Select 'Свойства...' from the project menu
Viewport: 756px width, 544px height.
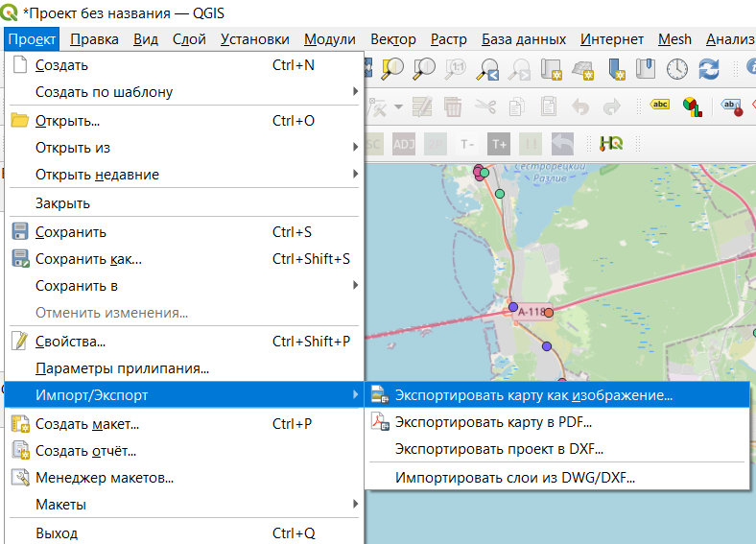tap(70, 342)
